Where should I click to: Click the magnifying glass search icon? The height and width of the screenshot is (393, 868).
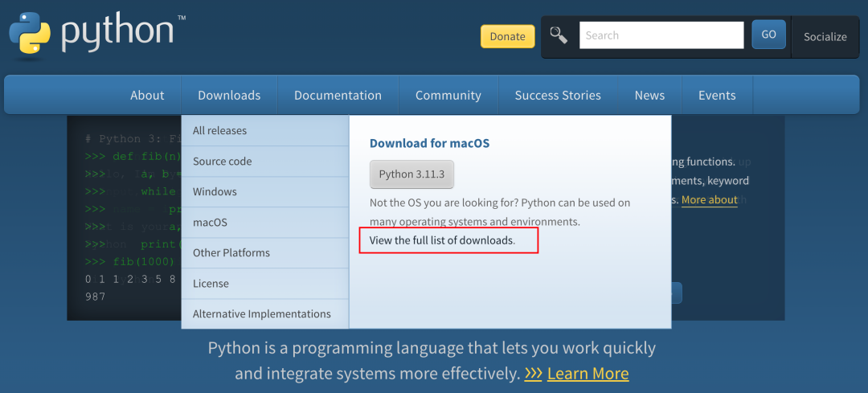point(559,35)
